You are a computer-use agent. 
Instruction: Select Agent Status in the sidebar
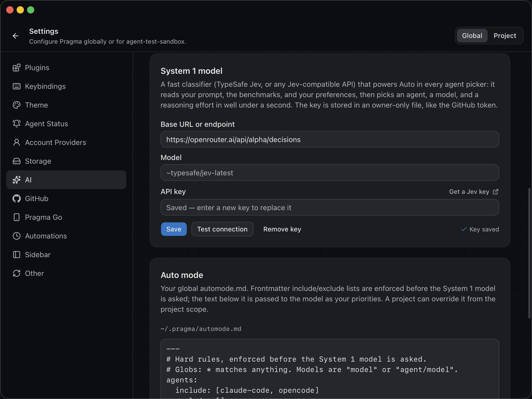coord(66,124)
